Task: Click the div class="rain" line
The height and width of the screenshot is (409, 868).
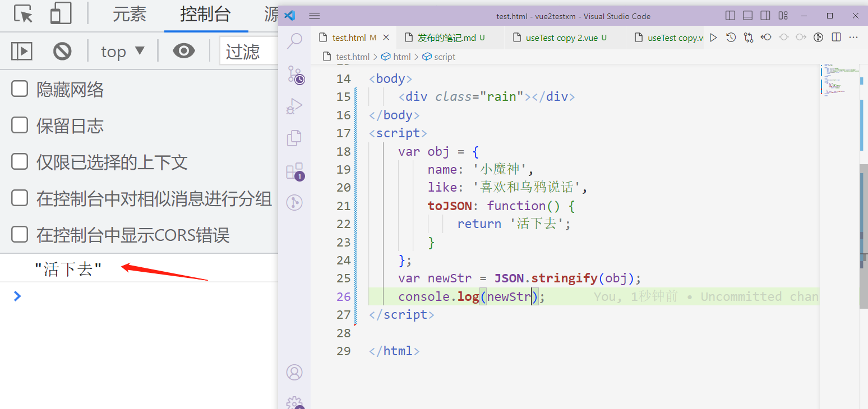Action: click(x=487, y=96)
